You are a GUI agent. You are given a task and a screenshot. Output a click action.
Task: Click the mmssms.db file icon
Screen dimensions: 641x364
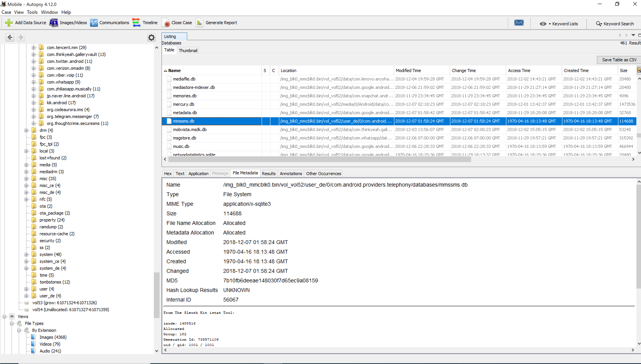pos(169,121)
